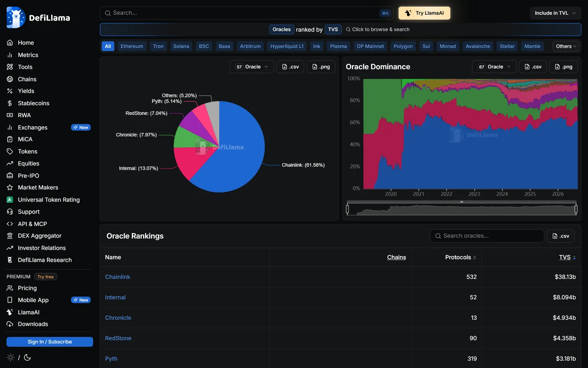Click the magnifier icon in top search bar
This screenshot has height=368, width=588.
click(108, 13)
